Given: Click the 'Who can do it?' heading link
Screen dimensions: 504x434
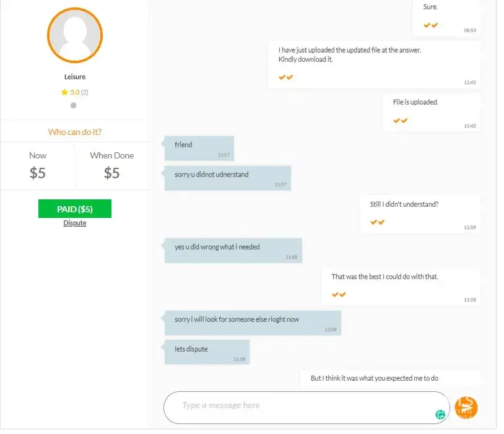Looking at the screenshot, I should pos(75,132).
